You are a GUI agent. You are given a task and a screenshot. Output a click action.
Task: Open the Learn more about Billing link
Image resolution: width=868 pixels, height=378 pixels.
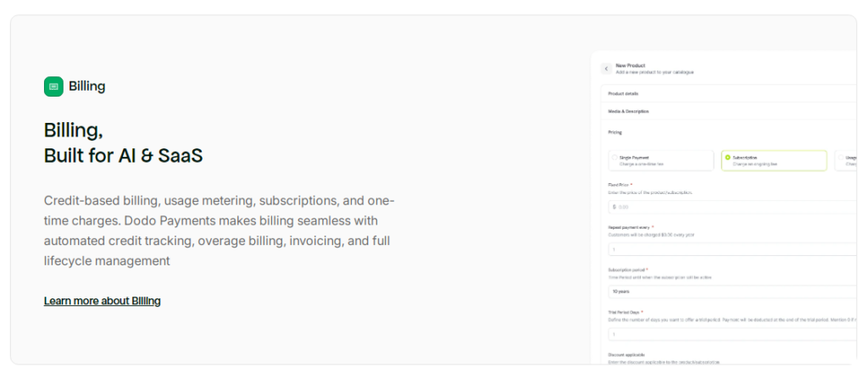(x=102, y=301)
